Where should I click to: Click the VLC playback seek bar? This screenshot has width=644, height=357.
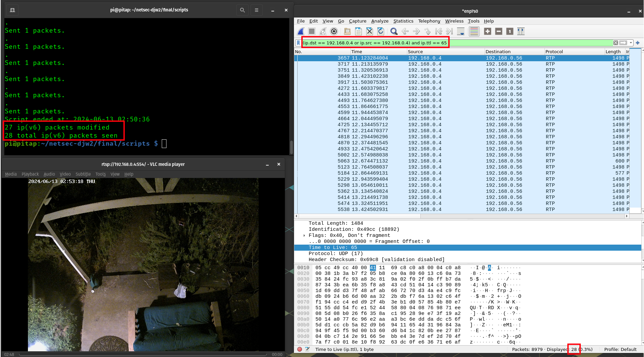[x=143, y=354]
